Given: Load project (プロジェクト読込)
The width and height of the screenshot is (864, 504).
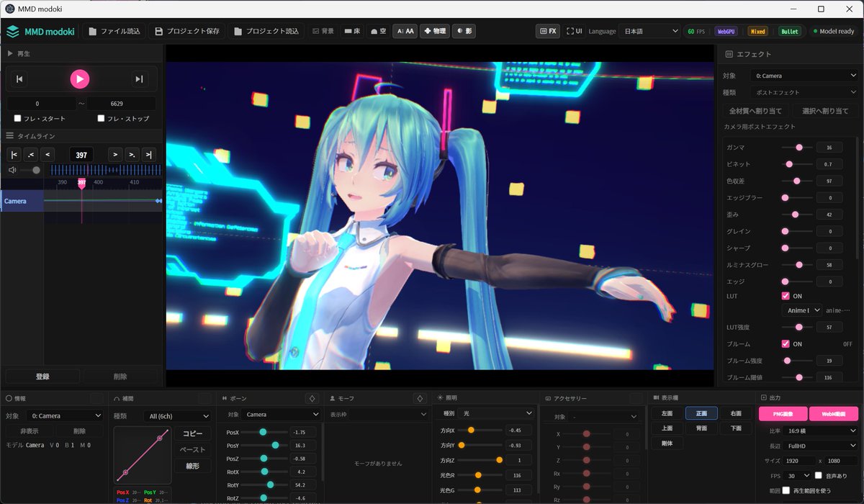Looking at the screenshot, I should pos(266,32).
